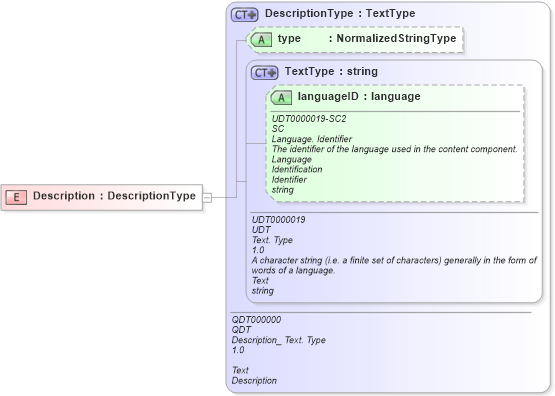Click the UDT line under UDT0000019
This screenshot has height=396, width=555.
click(x=261, y=230)
